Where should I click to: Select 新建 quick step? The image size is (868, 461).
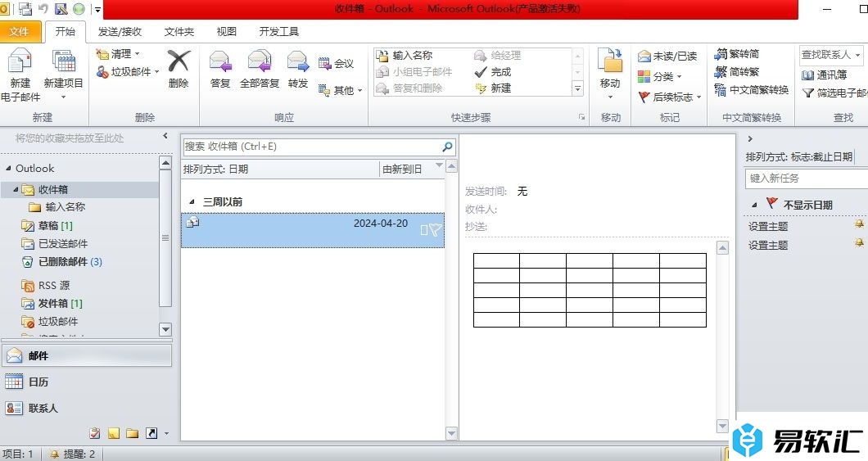(x=493, y=88)
